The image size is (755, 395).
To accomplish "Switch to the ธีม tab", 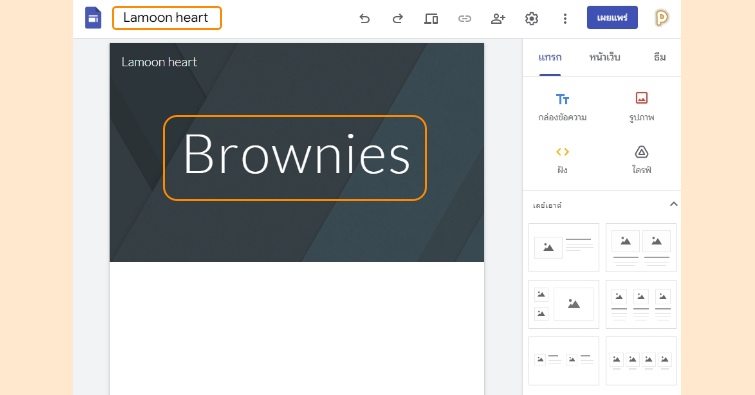I will (660, 57).
